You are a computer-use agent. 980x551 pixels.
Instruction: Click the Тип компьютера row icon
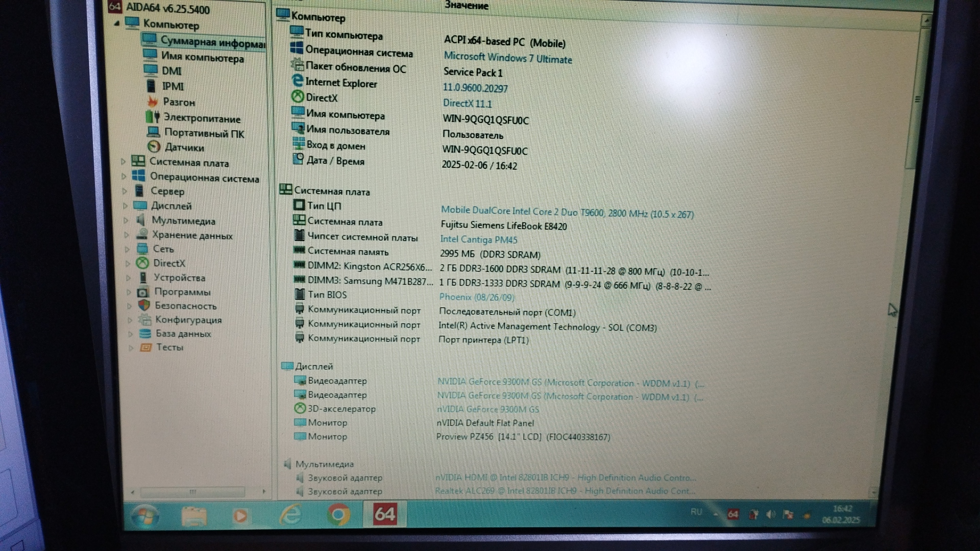tap(297, 32)
